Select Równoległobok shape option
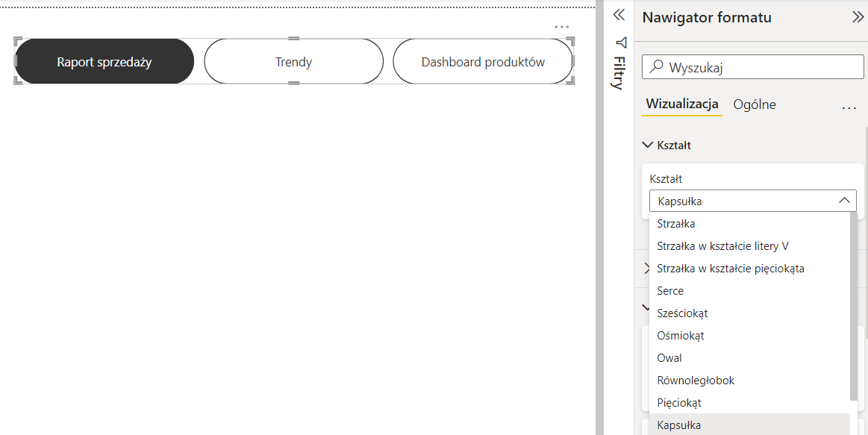 (x=749, y=381)
